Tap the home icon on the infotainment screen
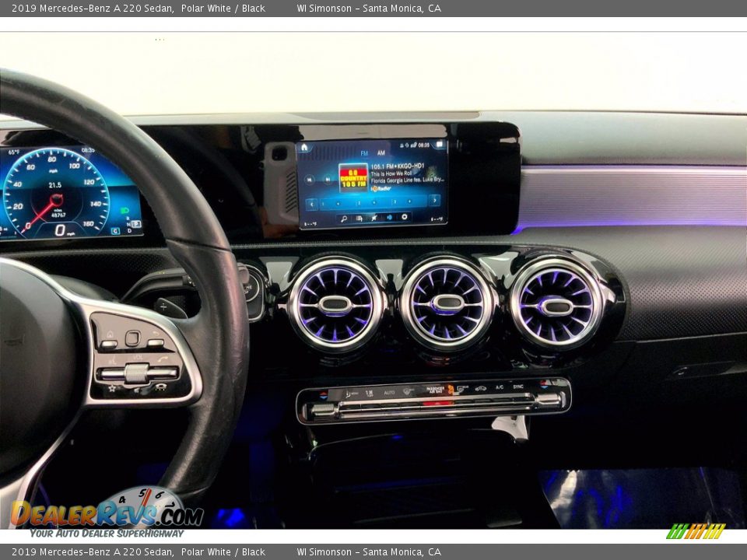747x560 pixels. [304, 147]
